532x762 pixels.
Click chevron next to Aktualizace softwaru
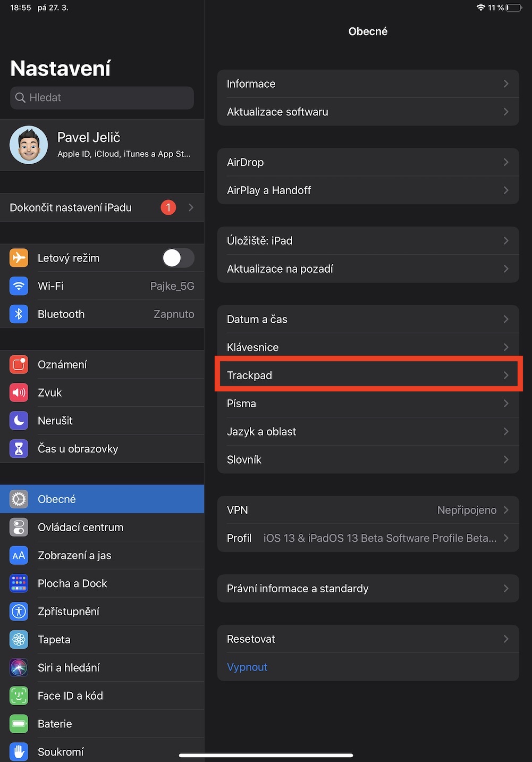click(506, 112)
